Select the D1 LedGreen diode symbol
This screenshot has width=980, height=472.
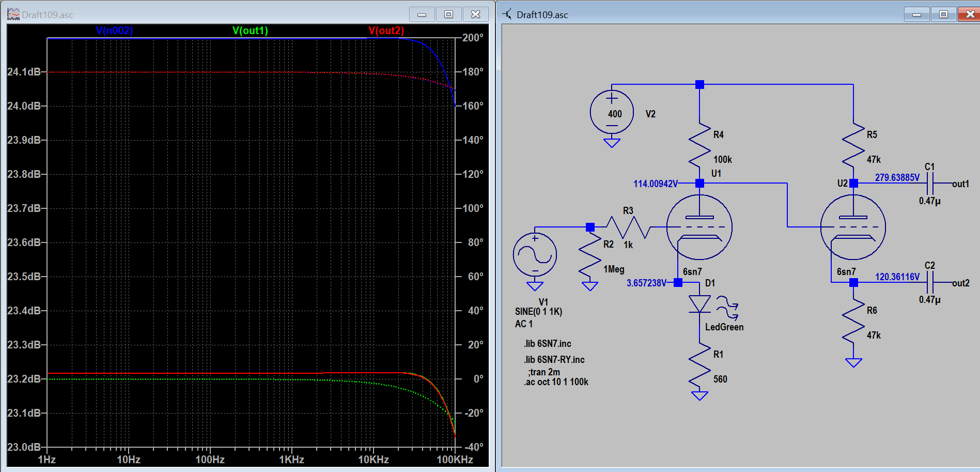click(699, 304)
